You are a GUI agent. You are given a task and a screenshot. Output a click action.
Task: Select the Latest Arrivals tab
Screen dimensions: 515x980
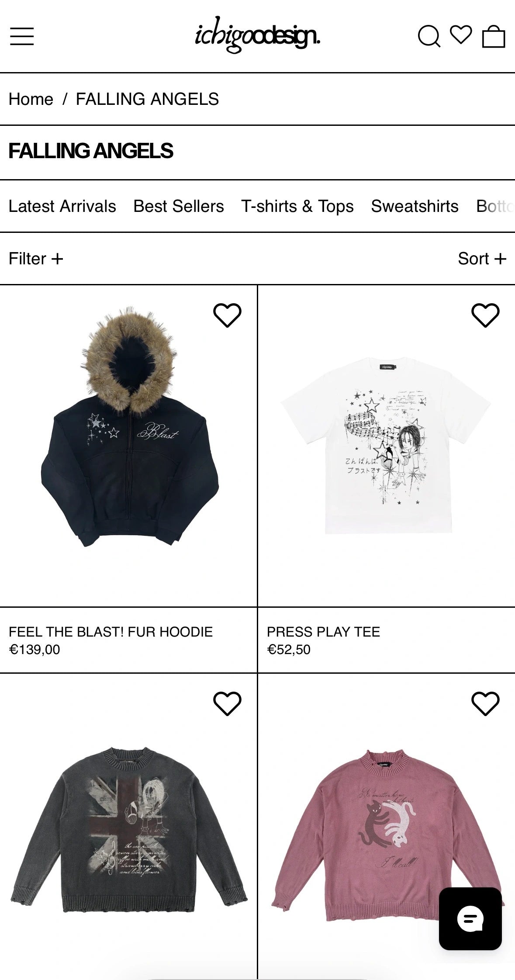click(x=62, y=206)
